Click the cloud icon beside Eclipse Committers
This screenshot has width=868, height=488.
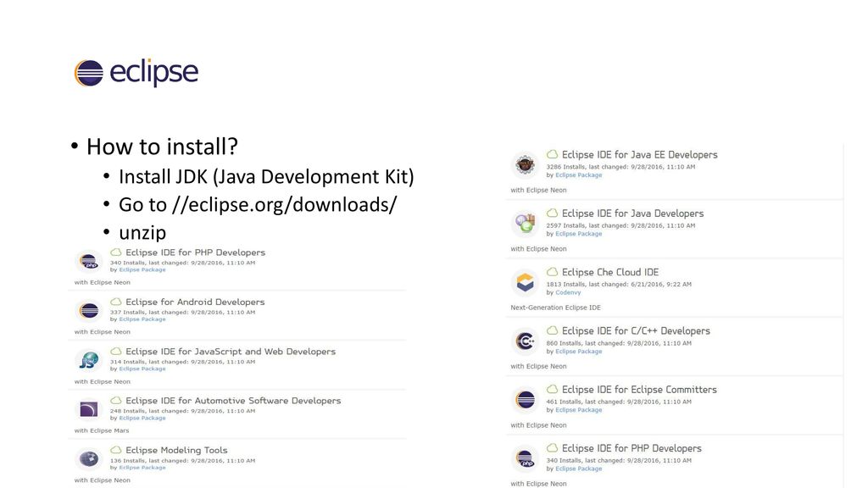552,389
